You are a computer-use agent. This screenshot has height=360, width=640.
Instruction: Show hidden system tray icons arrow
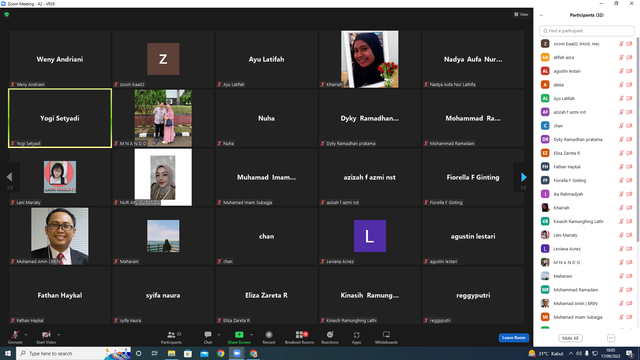571,353
